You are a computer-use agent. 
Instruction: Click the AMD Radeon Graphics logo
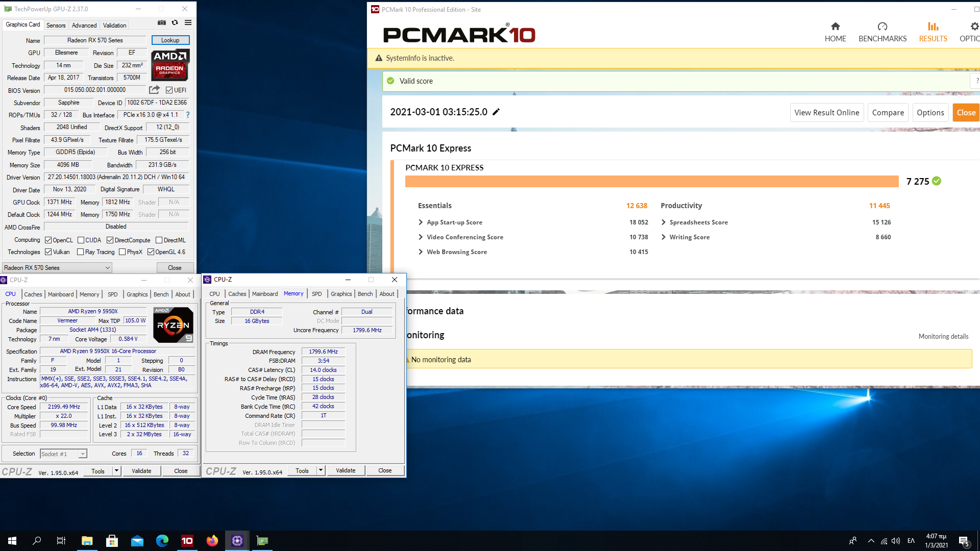pos(170,65)
